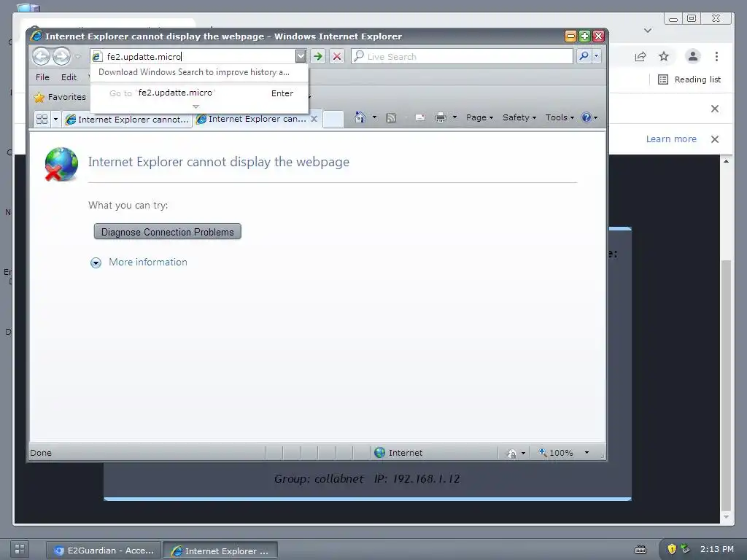Focus the Live Search box
Image resolution: width=747 pixels, height=560 pixels.
462,57
